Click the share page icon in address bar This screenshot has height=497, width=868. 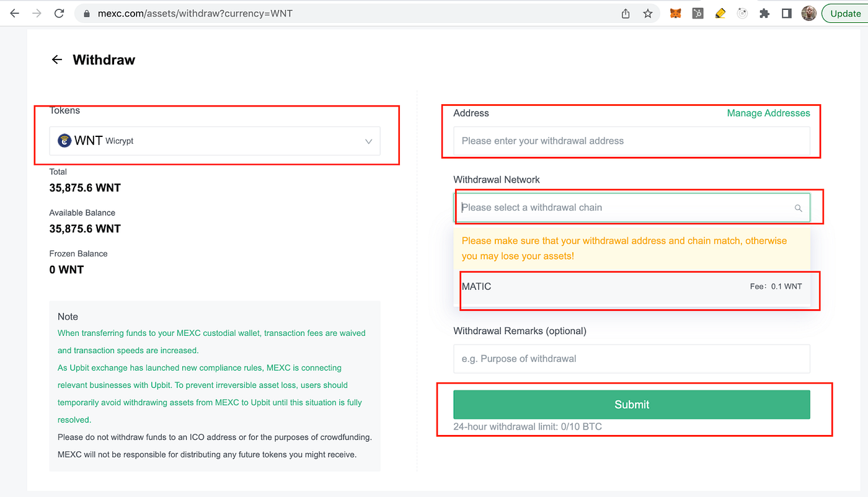click(x=626, y=13)
